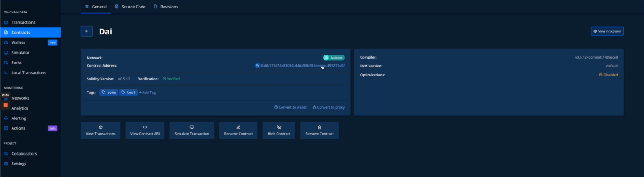Click the Settings gear icon
Image resolution: width=644 pixels, height=177 pixels.
pyautogui.click(x=6, y=164)
